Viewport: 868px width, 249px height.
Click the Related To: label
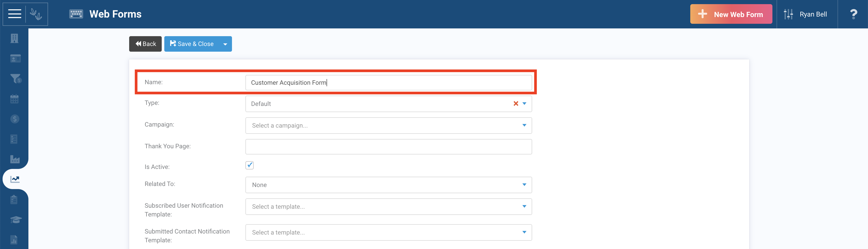[160, 184]
